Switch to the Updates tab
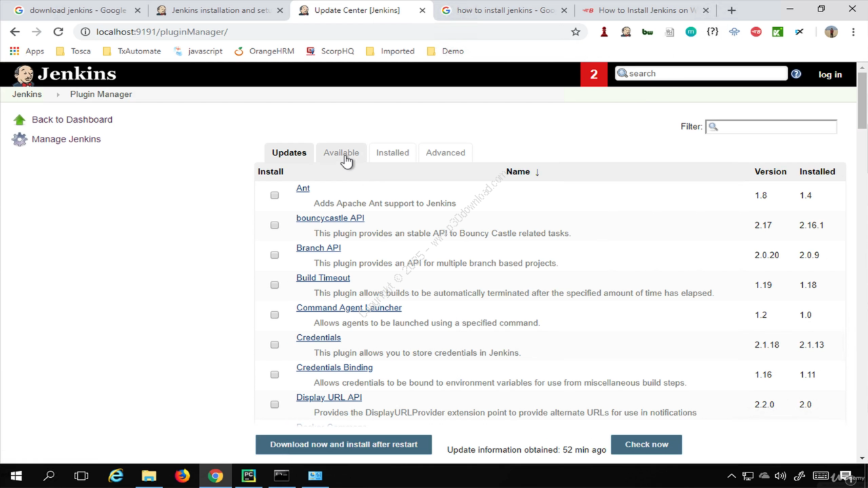The width and height of the screenshot is (868, 488). pos(289,152)
